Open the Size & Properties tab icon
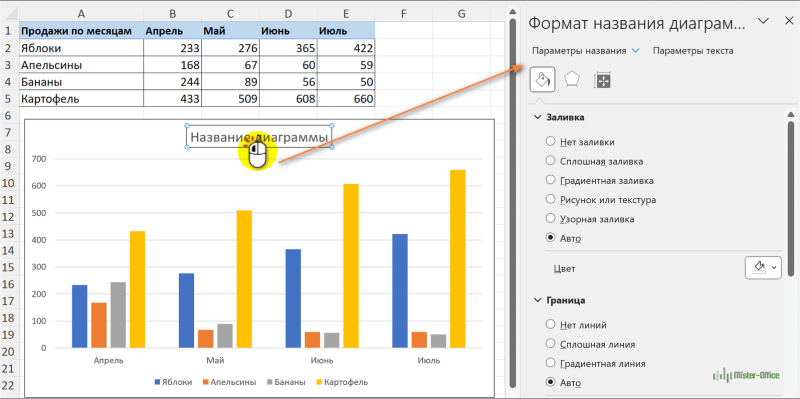800x399 pixels. (x=602, y=80)
